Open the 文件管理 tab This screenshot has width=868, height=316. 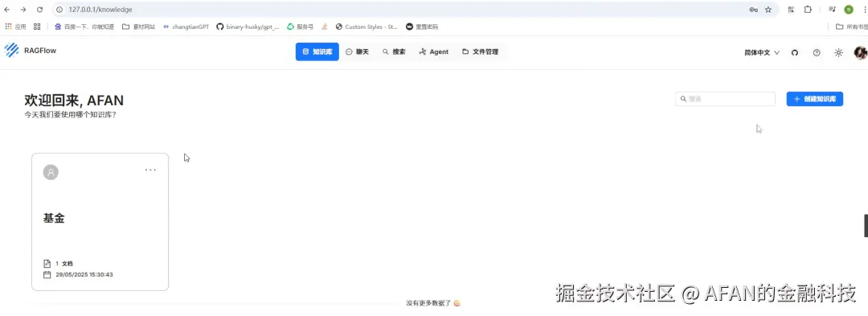pyautogui.click(x=481, y=51)
